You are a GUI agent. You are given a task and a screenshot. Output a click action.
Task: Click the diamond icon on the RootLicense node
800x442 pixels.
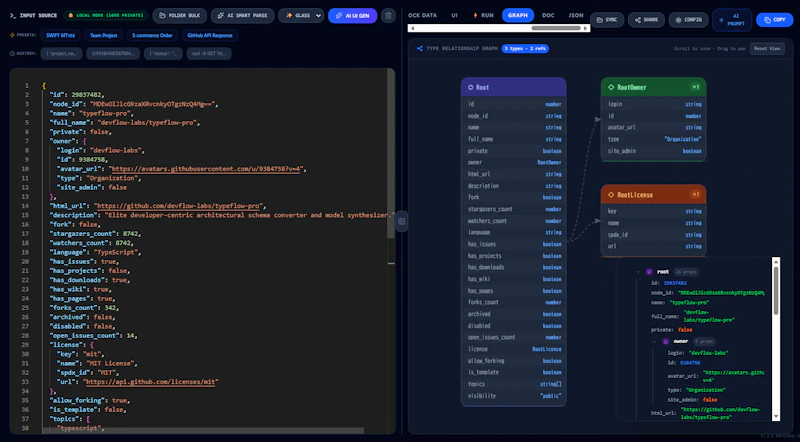[611, 194]
